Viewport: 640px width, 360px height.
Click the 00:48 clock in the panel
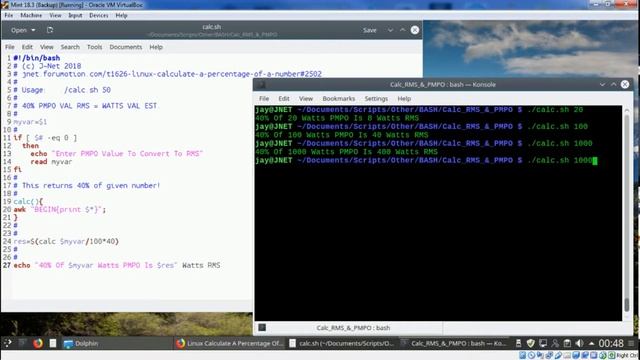(x=611, y=343)
